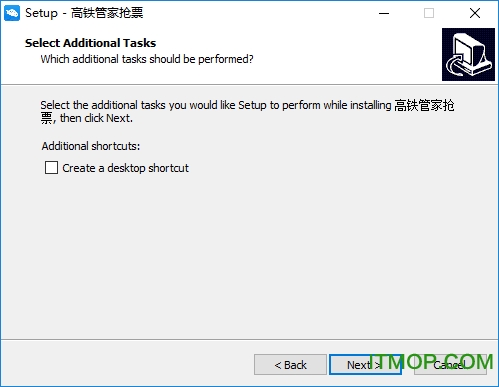Cancel the installation
The image size is (499, 387).
450,365
